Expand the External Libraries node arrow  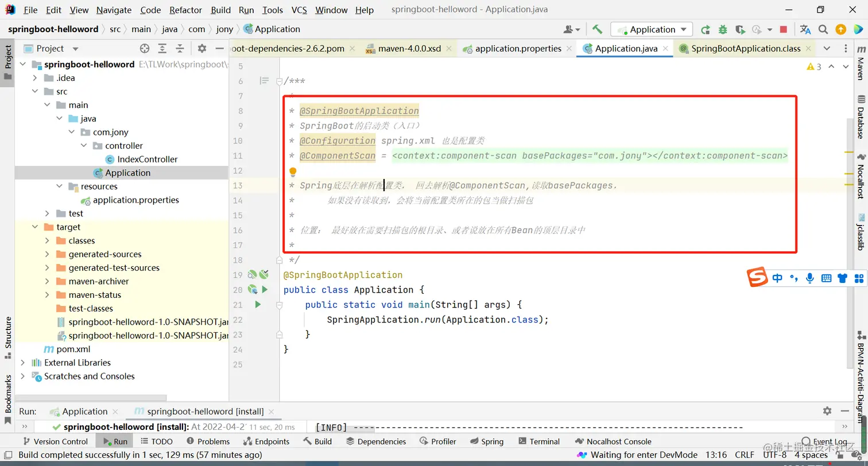(x=22, y=363)
